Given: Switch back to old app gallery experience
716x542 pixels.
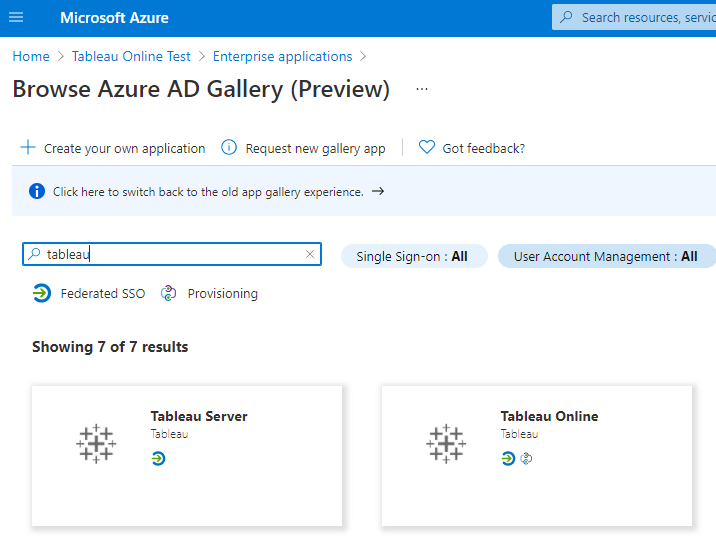Looking at the screenshot, I should click(208, 192).
